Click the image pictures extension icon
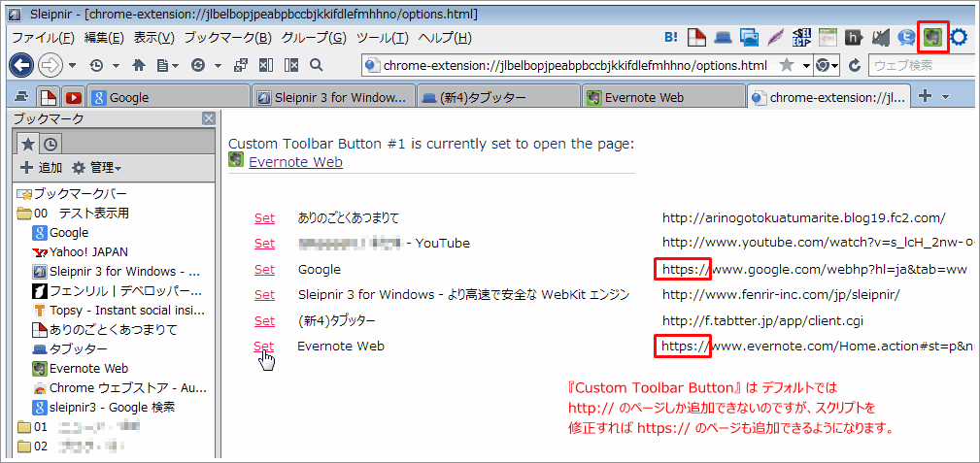 pyautogui.click(x=750, y=38)
